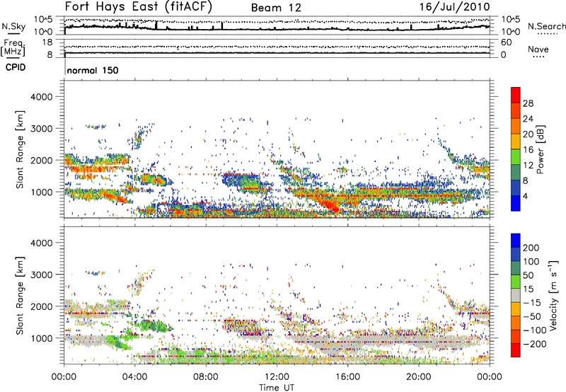Select the "04:00" time tick label
The image size is (566, 392).
pyautogui.click(x=134, y=377)
